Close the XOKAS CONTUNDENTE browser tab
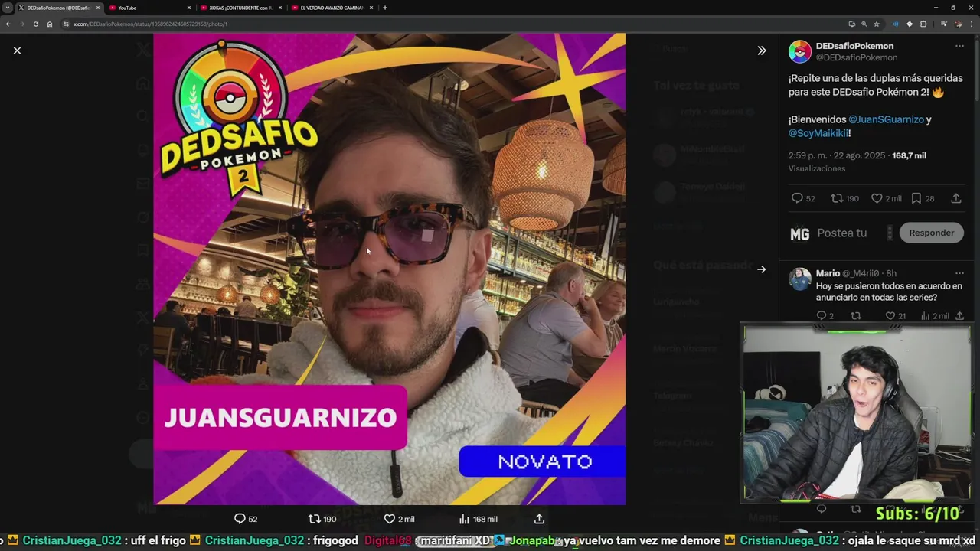The height and width of the screenshot is (551, 980). click(x=280, y=8)
